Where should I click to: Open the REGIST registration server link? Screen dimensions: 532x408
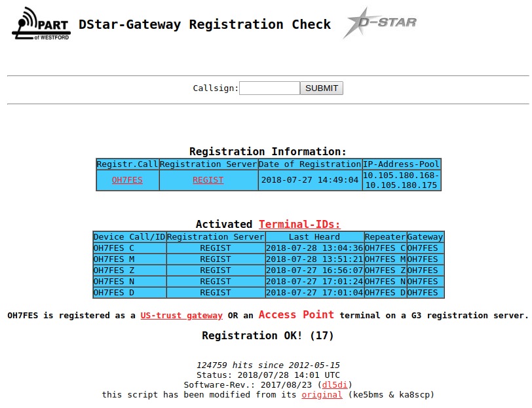208,180
